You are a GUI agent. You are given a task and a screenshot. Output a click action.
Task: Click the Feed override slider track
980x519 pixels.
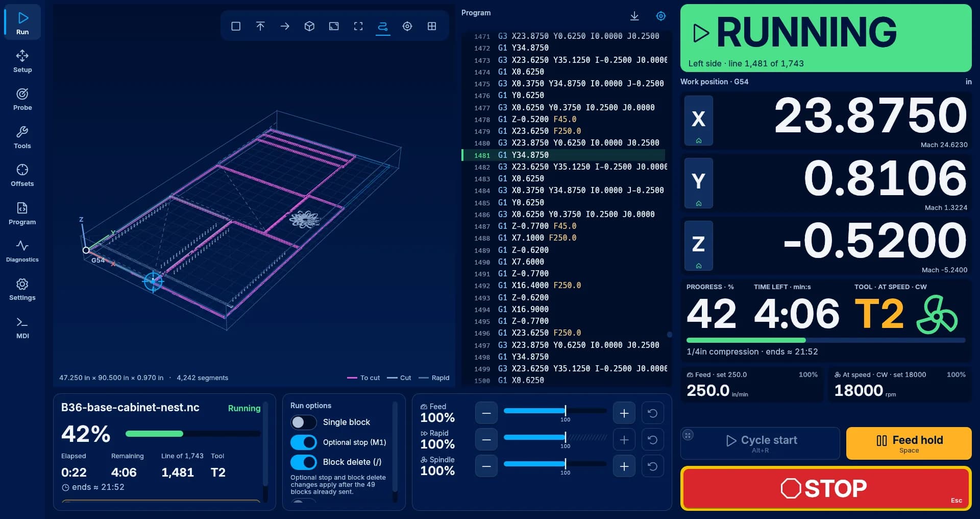tap(555, 411)
